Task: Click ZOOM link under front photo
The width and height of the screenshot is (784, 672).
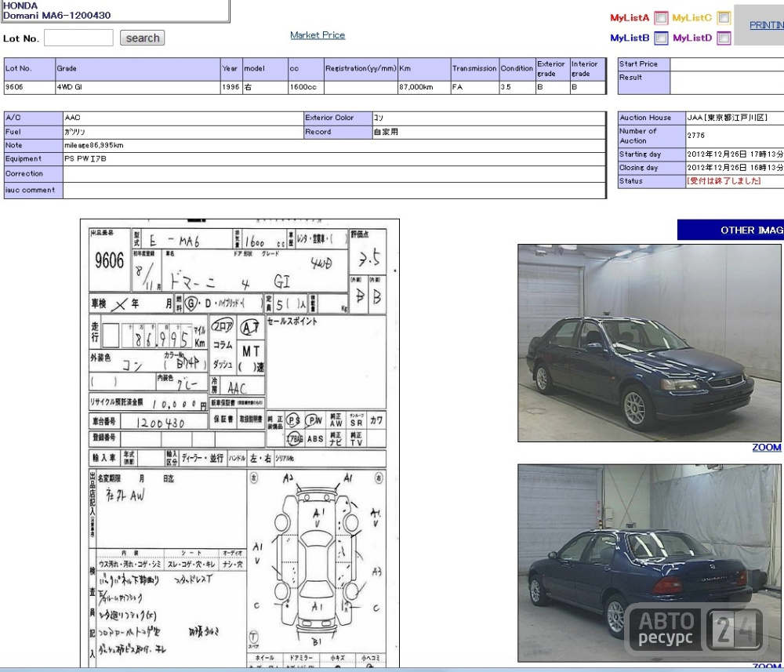Action: 767,448
